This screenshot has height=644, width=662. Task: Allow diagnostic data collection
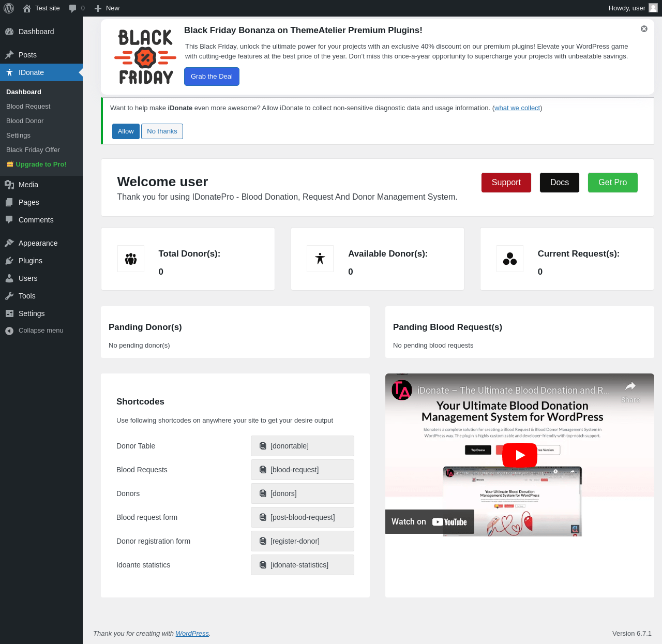tap(126, 131)
